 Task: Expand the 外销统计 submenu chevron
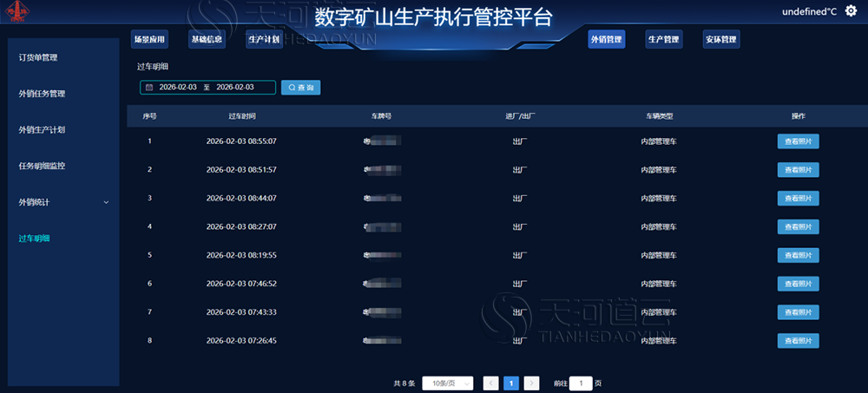[106, 203]
